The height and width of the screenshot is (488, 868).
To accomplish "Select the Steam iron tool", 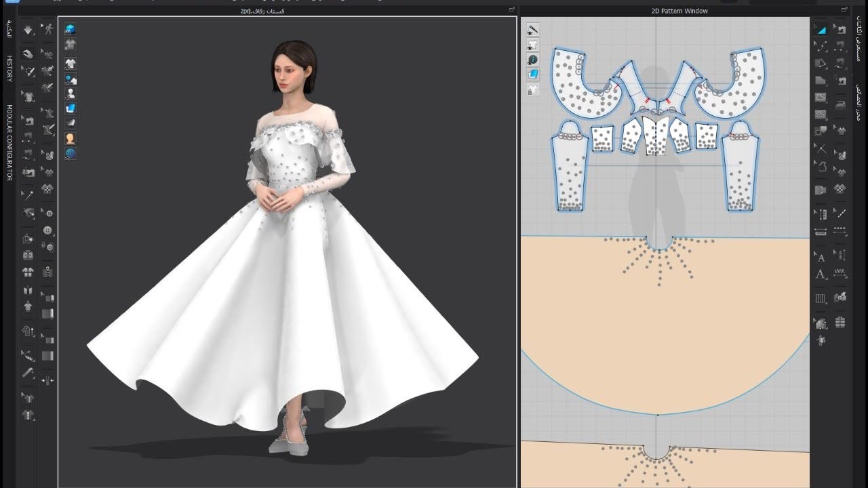I will click(841, 104).
